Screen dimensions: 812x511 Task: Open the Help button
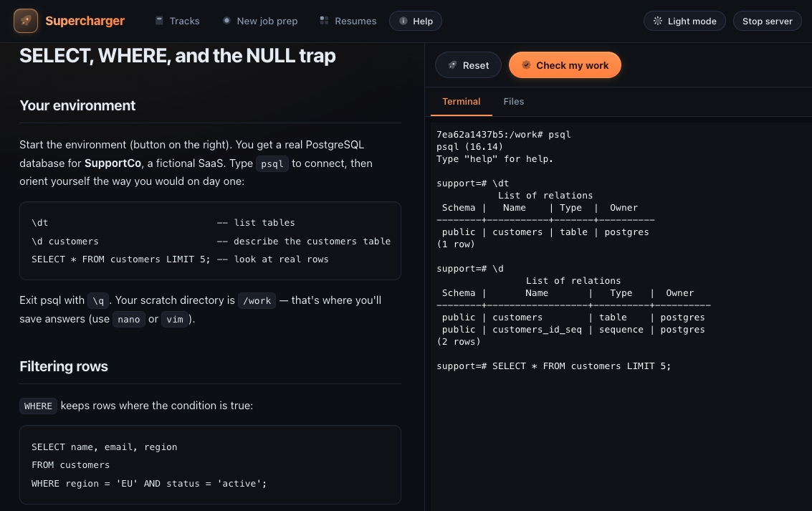coord(416,21)
